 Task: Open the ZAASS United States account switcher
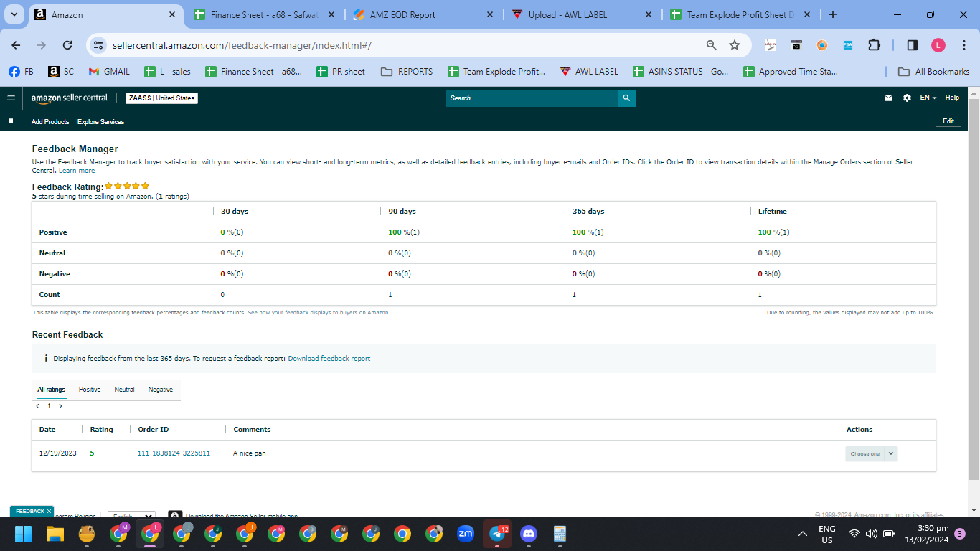(x=161, y=98)
